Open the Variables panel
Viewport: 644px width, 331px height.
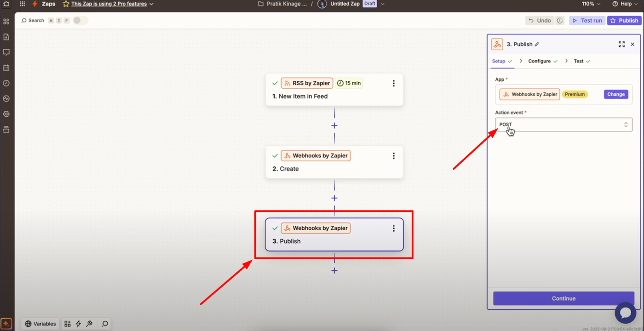[40, 324]
